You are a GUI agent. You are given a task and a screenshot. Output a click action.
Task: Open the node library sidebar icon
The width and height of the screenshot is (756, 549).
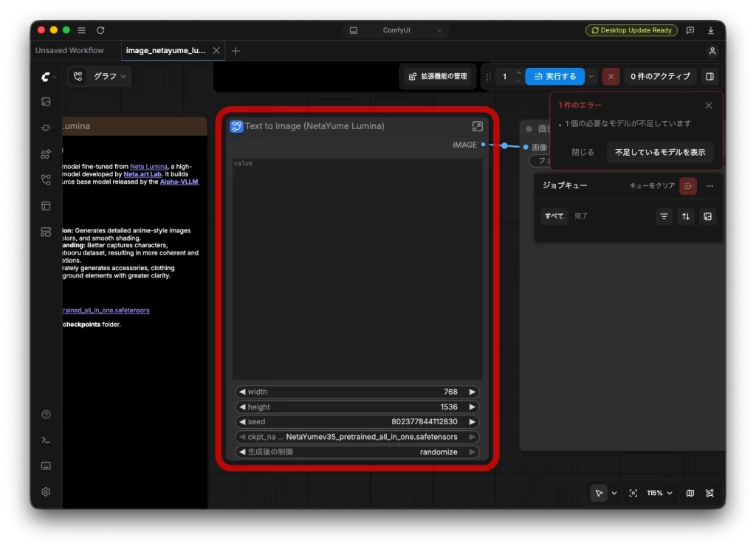pos(46,128)
